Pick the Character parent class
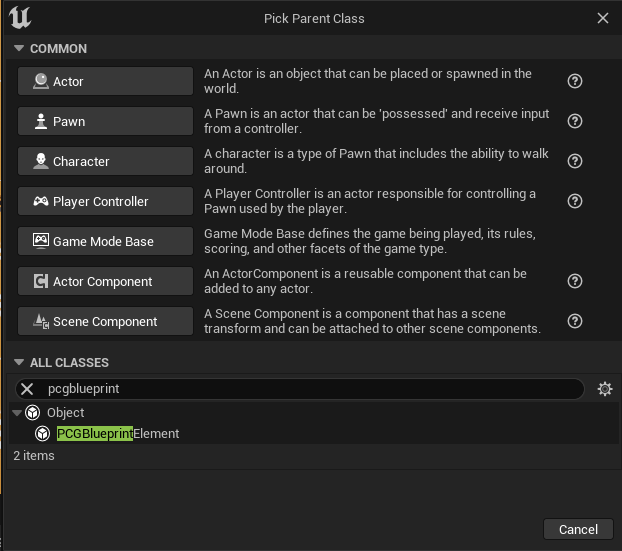This screenshot has width=622, height=551. pyautogui.click(x=105, y=161)
